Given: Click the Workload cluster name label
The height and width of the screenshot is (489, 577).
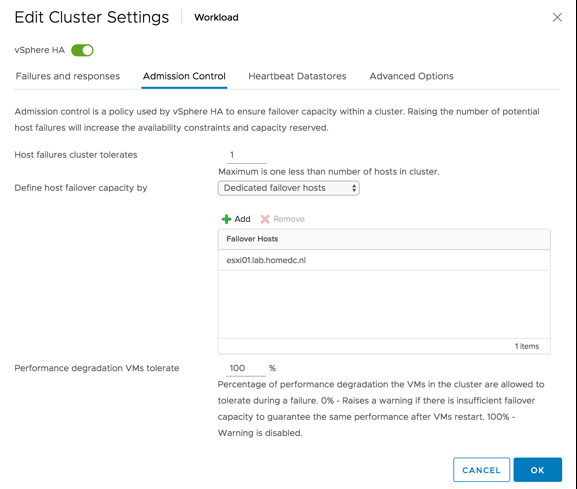Looking at the screenshot, I should [216, 18].
